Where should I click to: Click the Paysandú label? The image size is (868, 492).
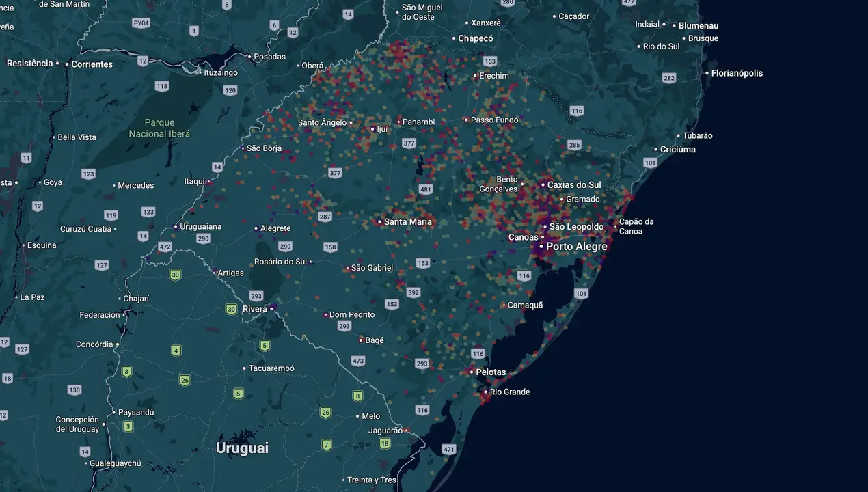click(x=136, y=413)
